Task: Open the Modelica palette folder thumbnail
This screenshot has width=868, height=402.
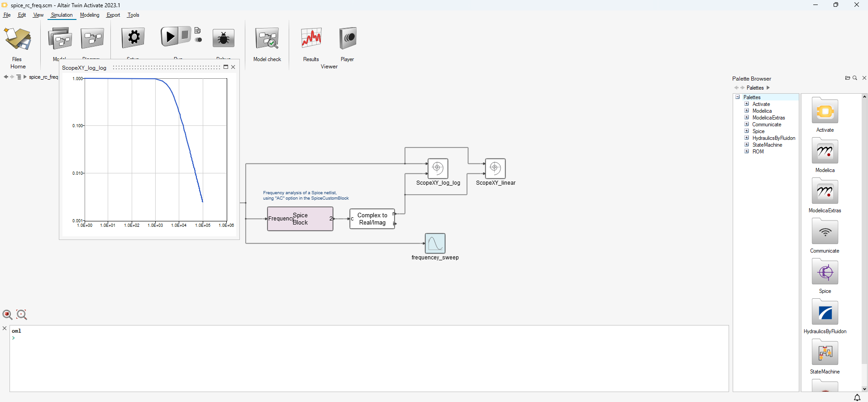Action: 825,151
